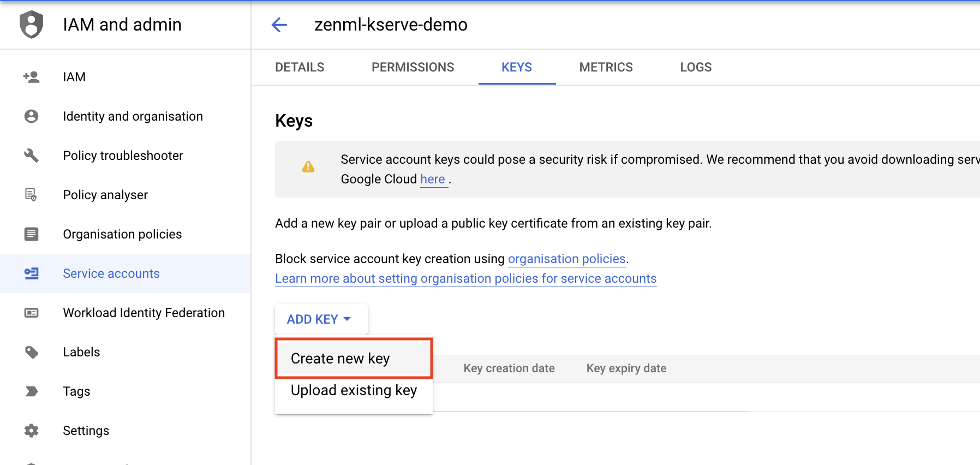Select the KEYS tab

[x=517, y=67]
